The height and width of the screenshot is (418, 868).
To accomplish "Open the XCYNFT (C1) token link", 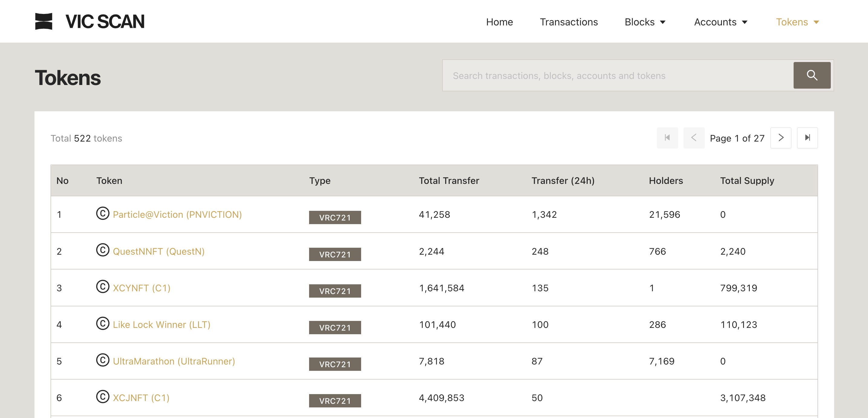I will coord(142,288).
